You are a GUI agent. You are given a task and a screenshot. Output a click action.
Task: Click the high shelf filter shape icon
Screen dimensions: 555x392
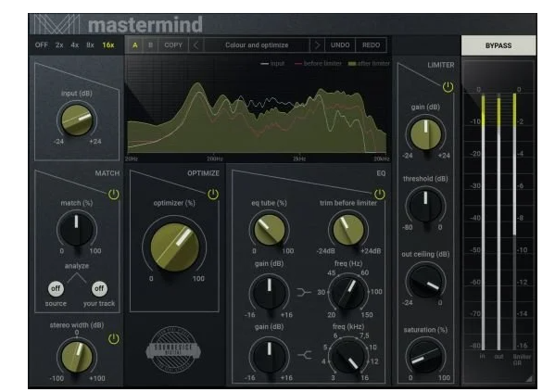pyautogui.click(x=305, y=355)
